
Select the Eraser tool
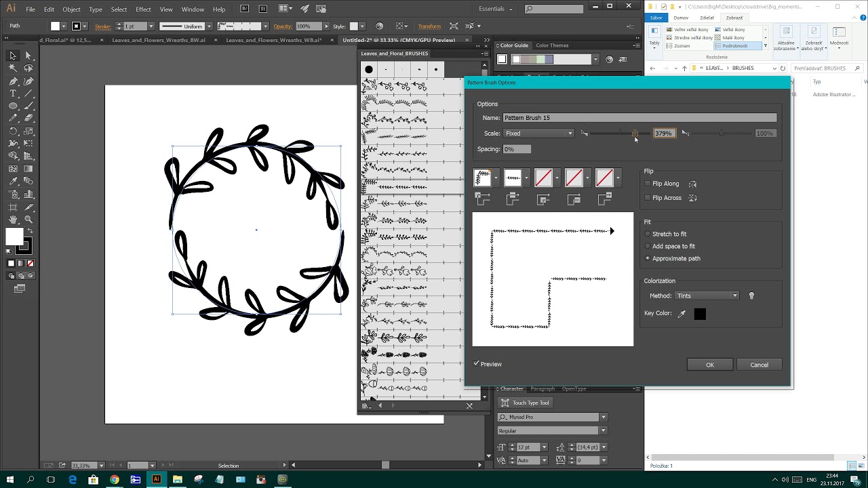coord(28,119)
